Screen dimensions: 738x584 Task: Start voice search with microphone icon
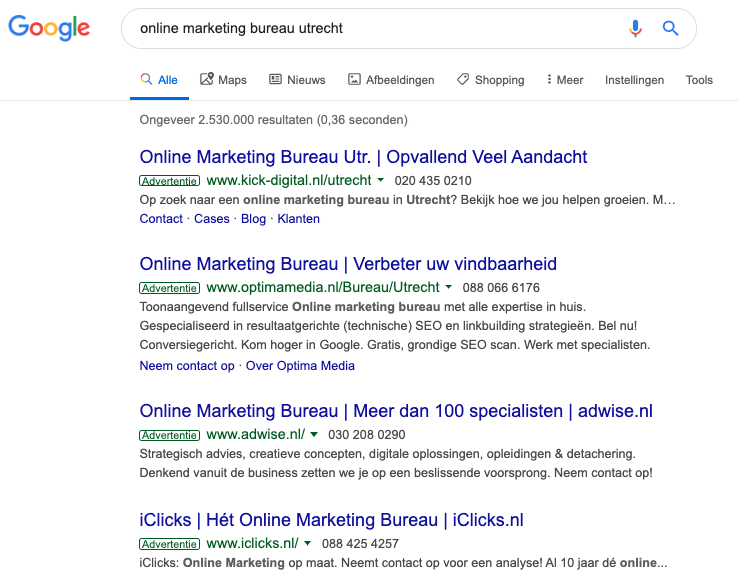click(x=635, y=28)
